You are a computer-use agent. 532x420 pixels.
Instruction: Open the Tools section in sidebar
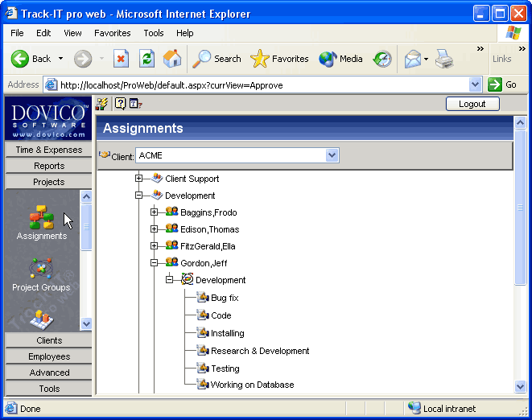(x=49, y=389)
